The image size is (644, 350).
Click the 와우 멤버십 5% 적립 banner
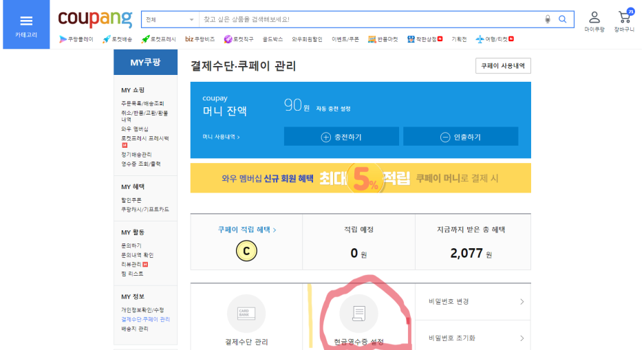(x=361, y=178)
